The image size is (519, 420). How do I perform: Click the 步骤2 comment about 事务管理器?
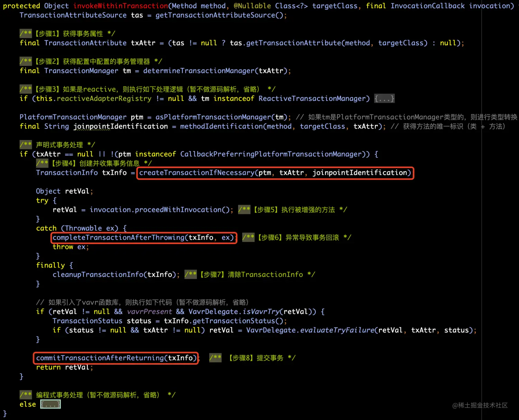tap(91, 62)
